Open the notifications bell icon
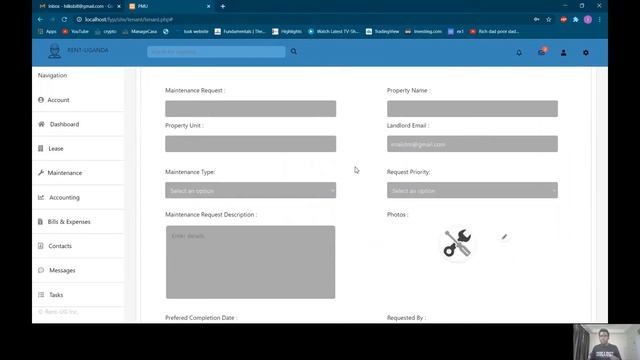 519,53
